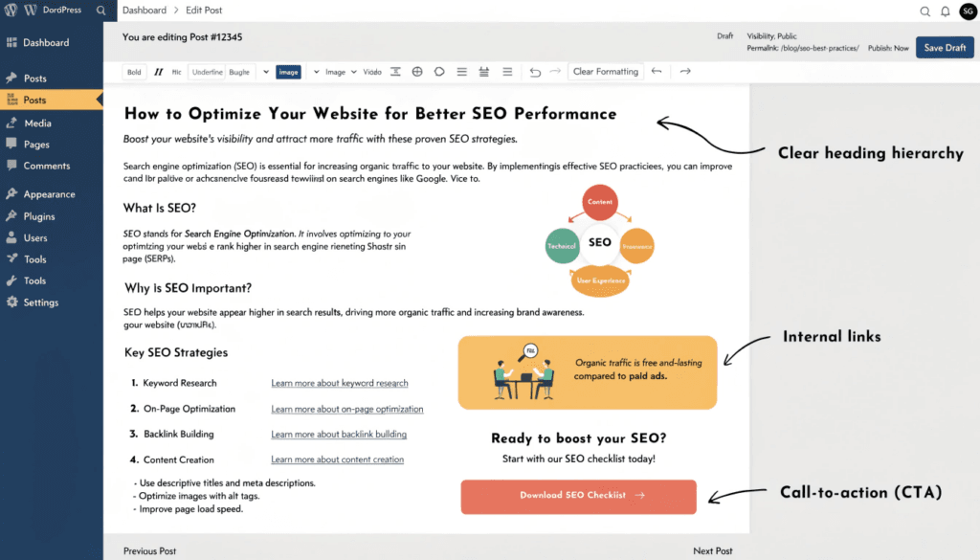Viewport: 980px width, 560px height.
Task: Expand the dropdown arrow after Bughe
Action: point(266,72)
